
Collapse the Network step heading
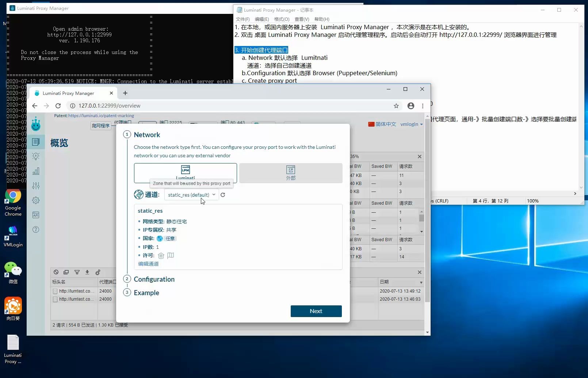147,135
